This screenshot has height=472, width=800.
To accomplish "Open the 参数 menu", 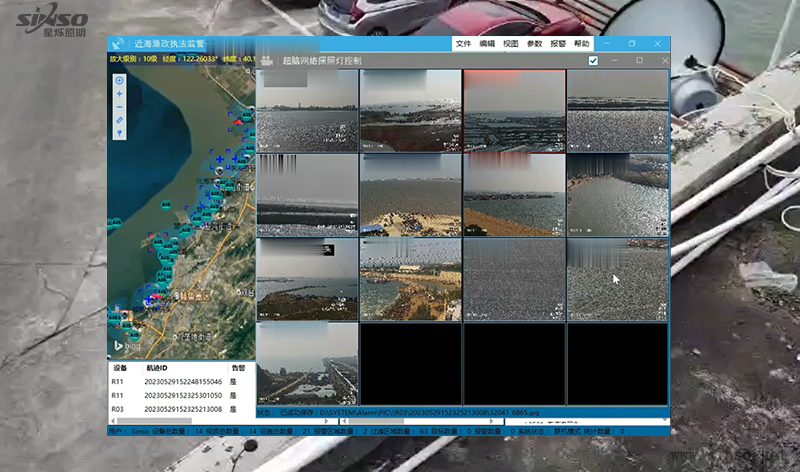I will coord(535,44).
